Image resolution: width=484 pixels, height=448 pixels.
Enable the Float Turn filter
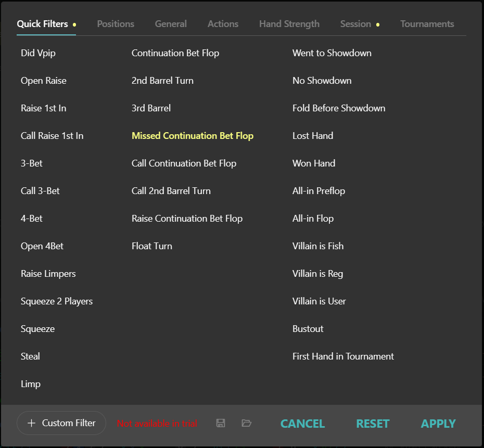coord(152,246)
